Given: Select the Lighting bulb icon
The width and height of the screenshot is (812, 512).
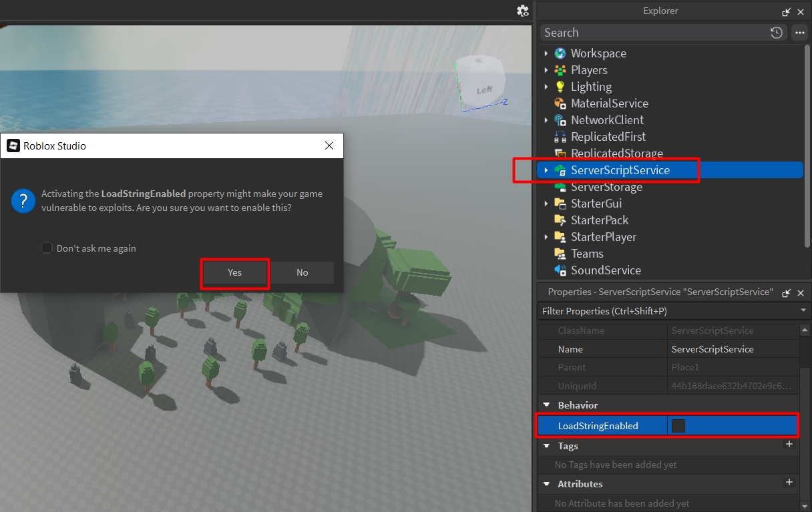Looking at the screenshot, I should pyautogui.click(x=560, y=87).
